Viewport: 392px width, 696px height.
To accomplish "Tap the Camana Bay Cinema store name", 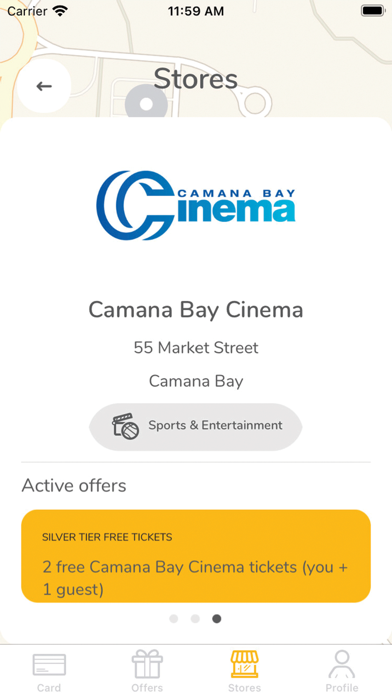I will pos(196,310).
